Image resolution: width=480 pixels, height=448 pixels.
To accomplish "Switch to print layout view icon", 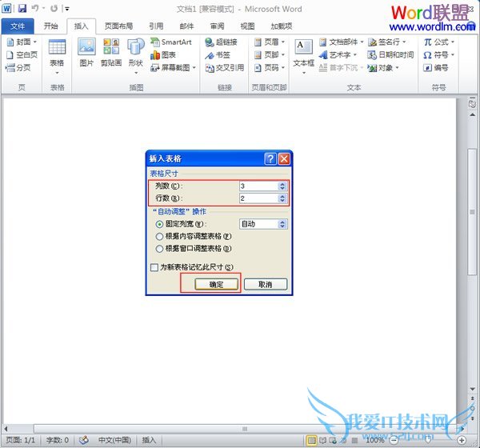I will tap(311, 441).
